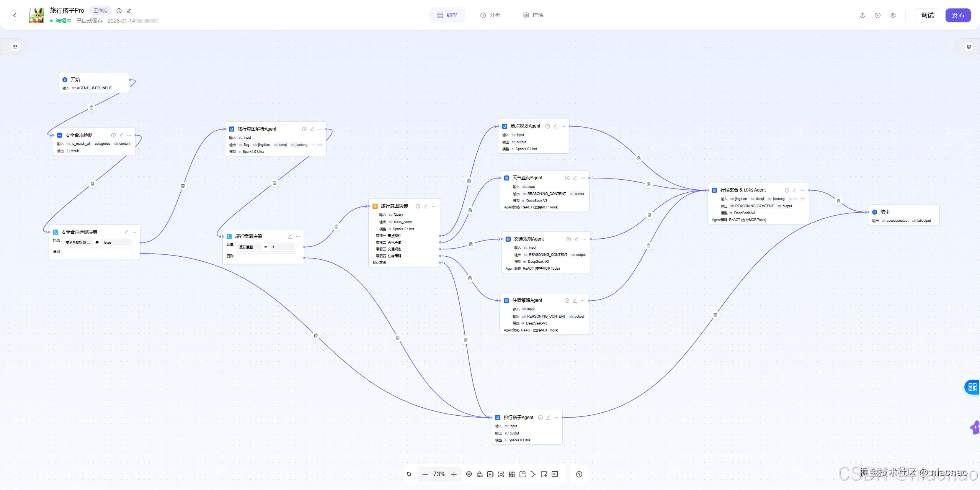Click the settings gear icon in header
Viewport: 980px width, 490px height.
(893, 15)
